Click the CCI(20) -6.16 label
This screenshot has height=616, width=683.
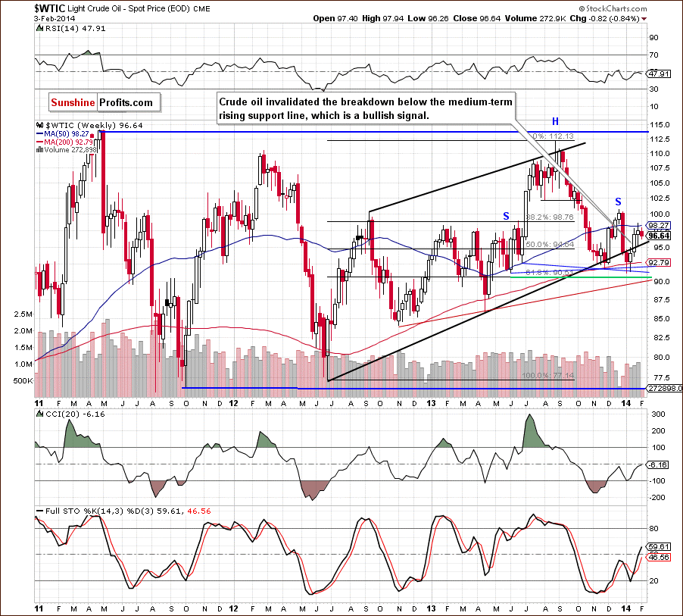(x=76, y=414)
